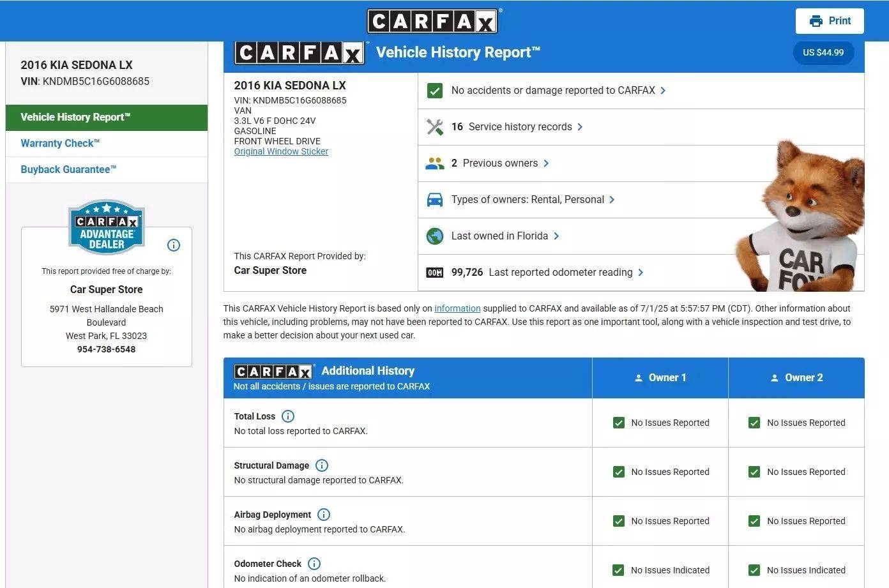Click Airbag Deployment check mark under Owner 2
The height and width of the screenshot is (588, 889).
(x=754, y=521)
